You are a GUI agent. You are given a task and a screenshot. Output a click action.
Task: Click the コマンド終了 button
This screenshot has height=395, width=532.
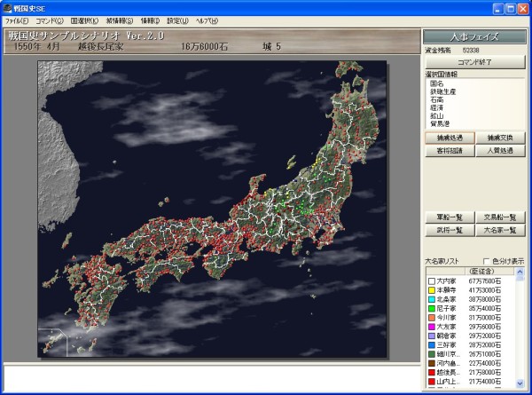pyautogui.click(x=474, y=62)
